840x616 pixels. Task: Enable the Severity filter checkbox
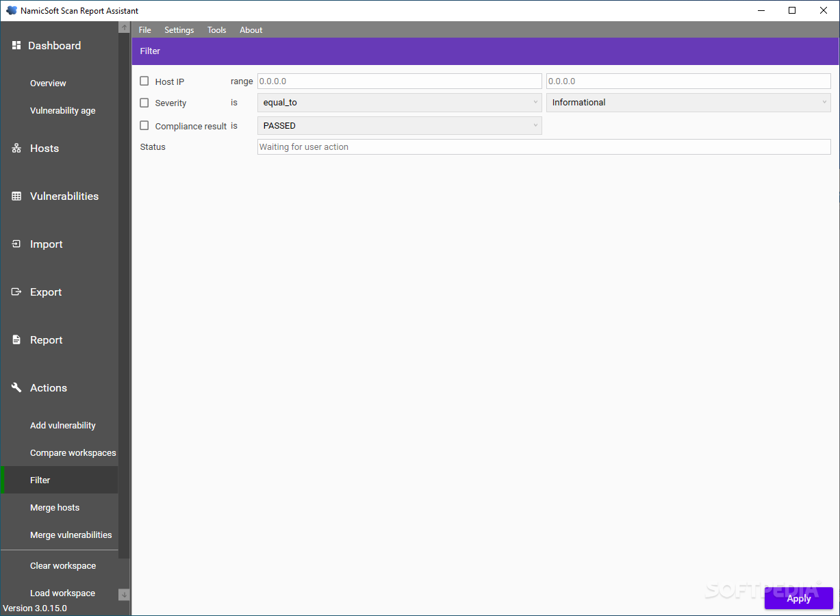click(x=144, y=103)
